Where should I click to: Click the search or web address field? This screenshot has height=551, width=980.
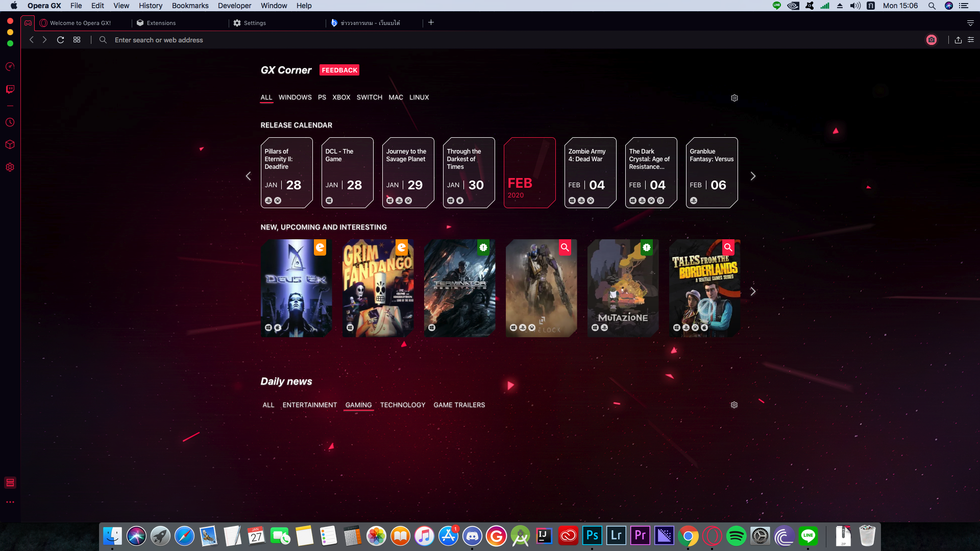point(510,40)
